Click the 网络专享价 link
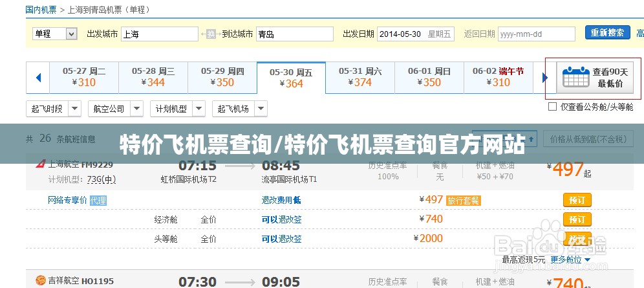Screen dimensions: 644x288 coord(67,200)
